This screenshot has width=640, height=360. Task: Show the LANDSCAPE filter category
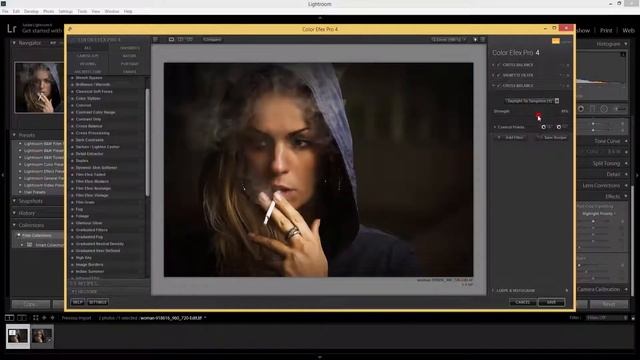pos(88,56)
